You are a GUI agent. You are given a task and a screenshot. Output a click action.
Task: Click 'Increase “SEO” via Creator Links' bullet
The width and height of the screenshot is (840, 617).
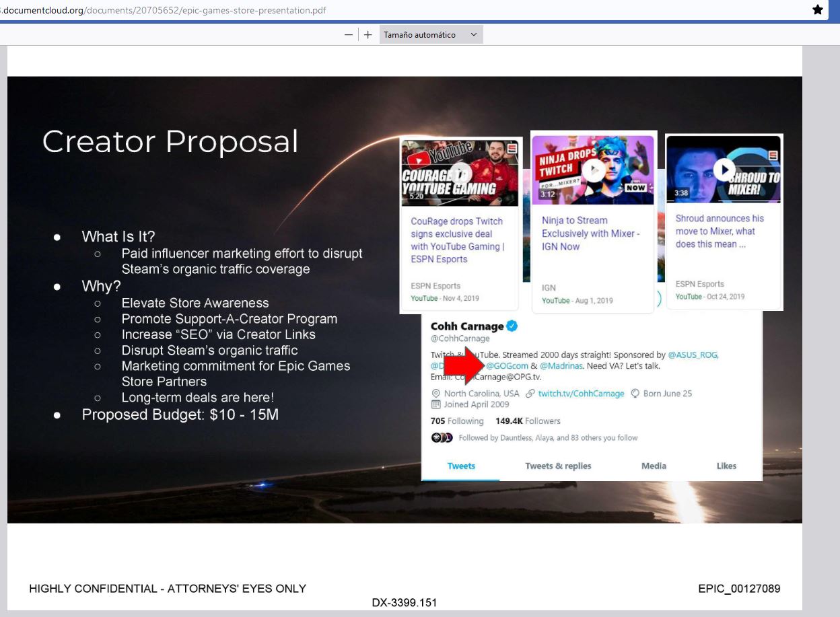pyautogui.click(x=218, y=334)
